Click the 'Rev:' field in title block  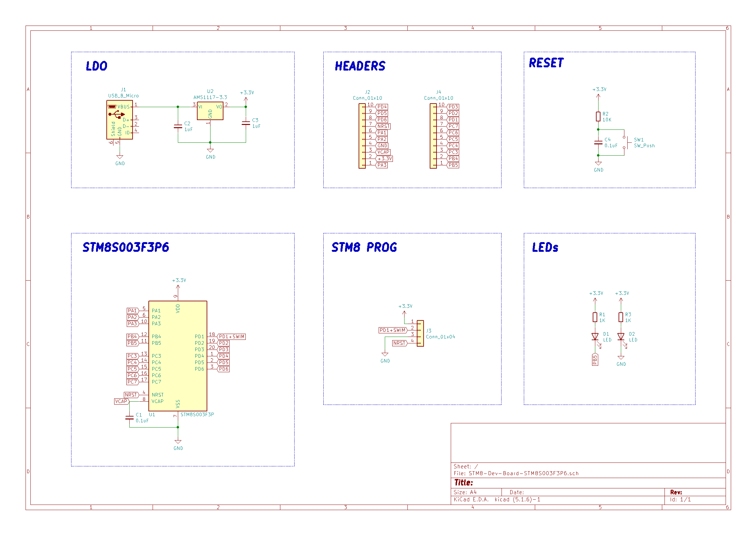(x=676, y=492)
